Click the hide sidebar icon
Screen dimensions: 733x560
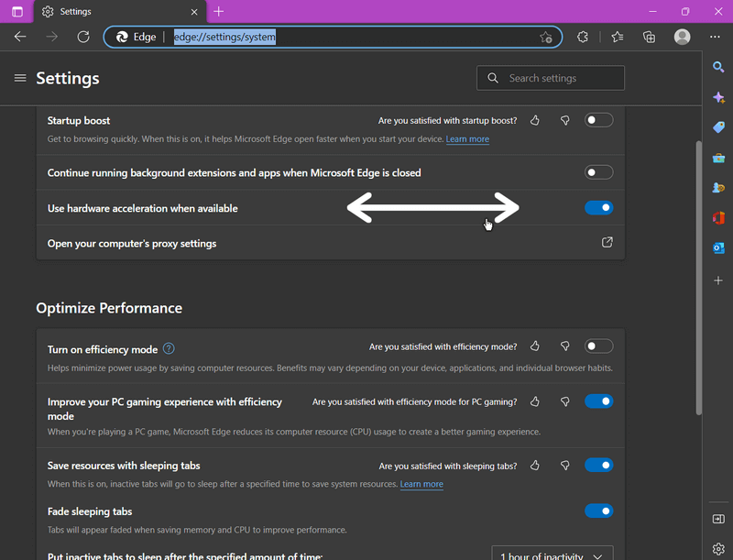click(718, 519)
